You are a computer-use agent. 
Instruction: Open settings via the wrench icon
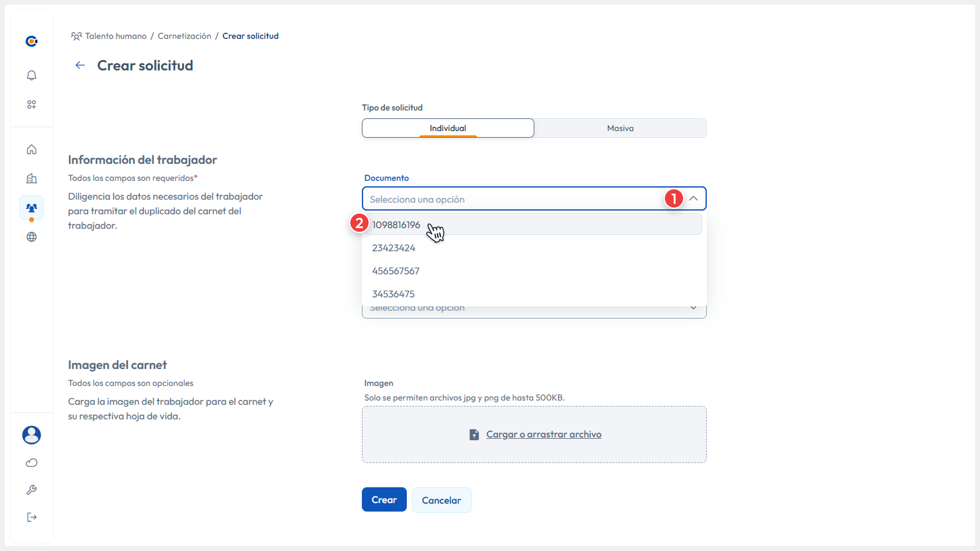point(31,490)
